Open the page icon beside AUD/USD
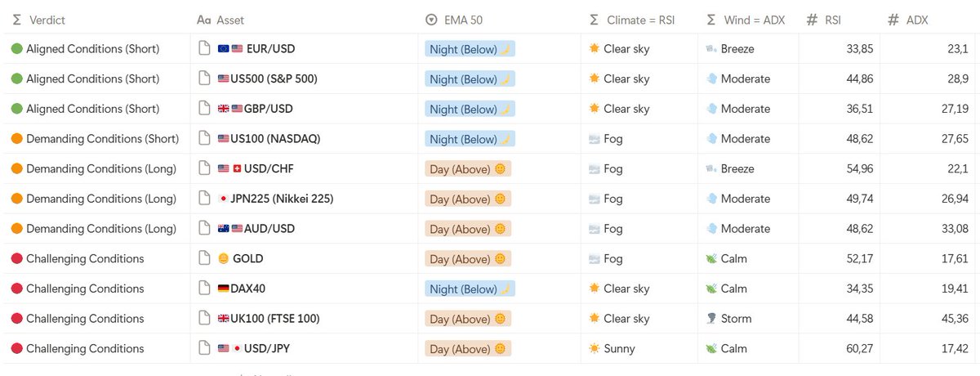 click(205, 229)
